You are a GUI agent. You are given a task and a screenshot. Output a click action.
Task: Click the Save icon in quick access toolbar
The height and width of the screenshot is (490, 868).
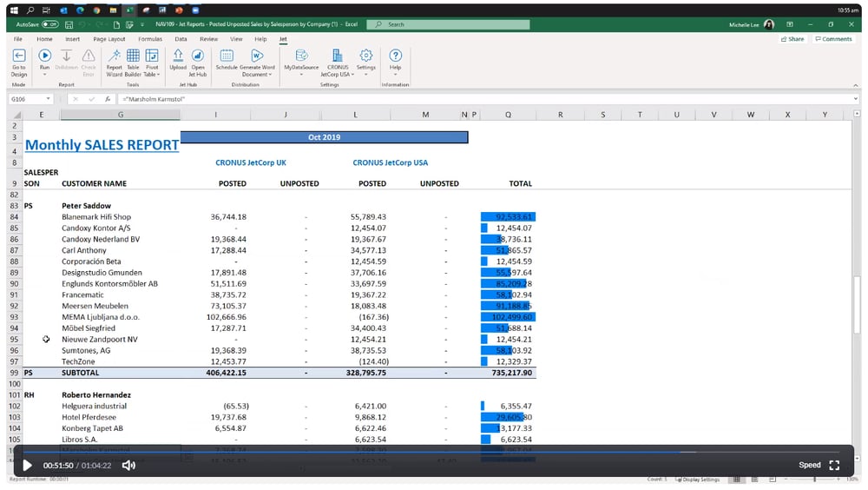(69, 25)
